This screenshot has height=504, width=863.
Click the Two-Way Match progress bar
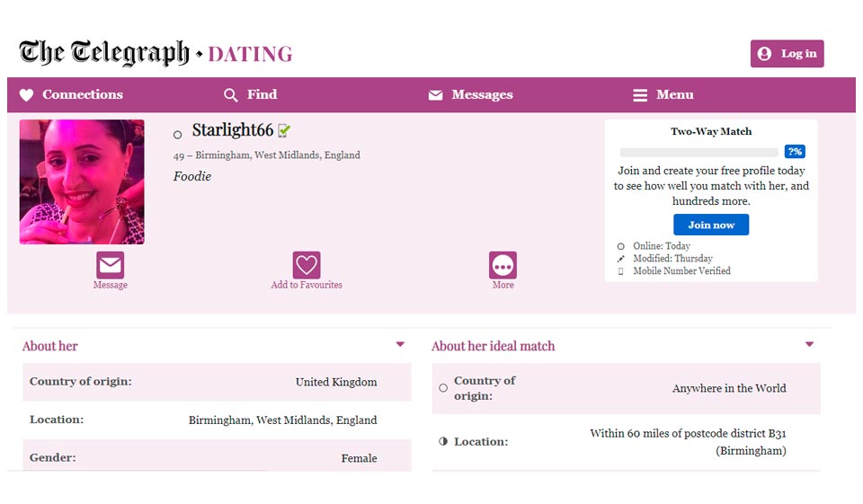pyautogui.click(x=699, y=153)
